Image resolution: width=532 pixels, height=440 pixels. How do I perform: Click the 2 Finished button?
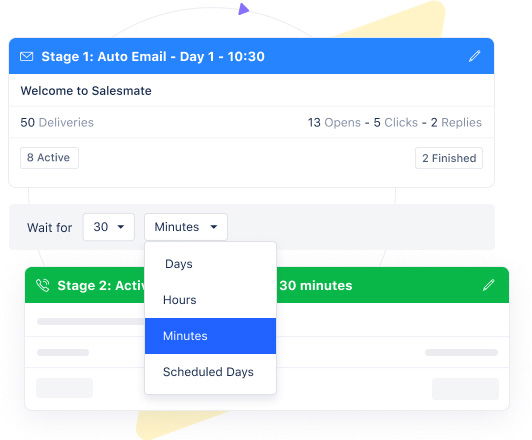449,158
